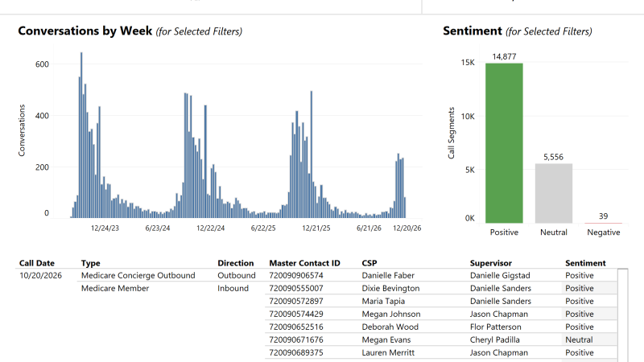Select contact ID 720090906574
Viewport: 644px width, 362px height.
pyautogui.click(x=296, y=275)
